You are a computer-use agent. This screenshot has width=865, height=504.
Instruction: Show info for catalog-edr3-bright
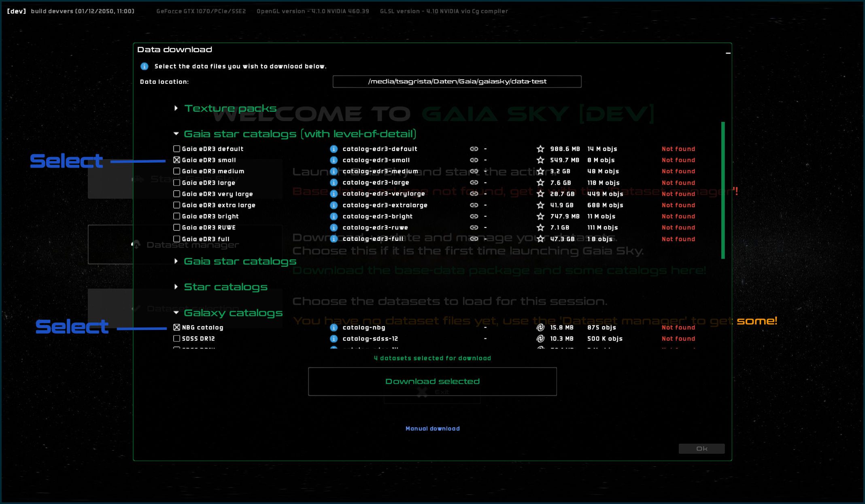(334, 216)
